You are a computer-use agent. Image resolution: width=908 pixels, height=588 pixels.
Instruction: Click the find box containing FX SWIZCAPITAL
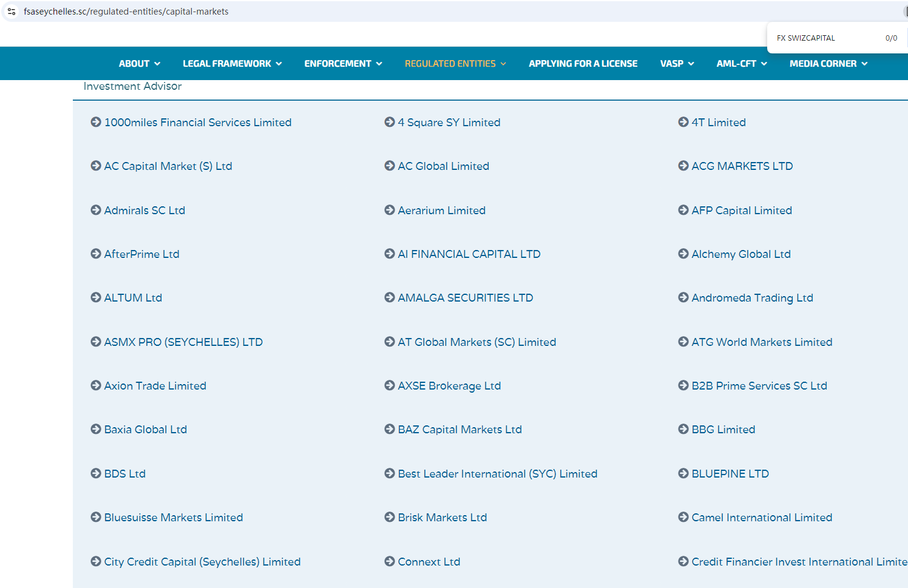click(825, 38)
